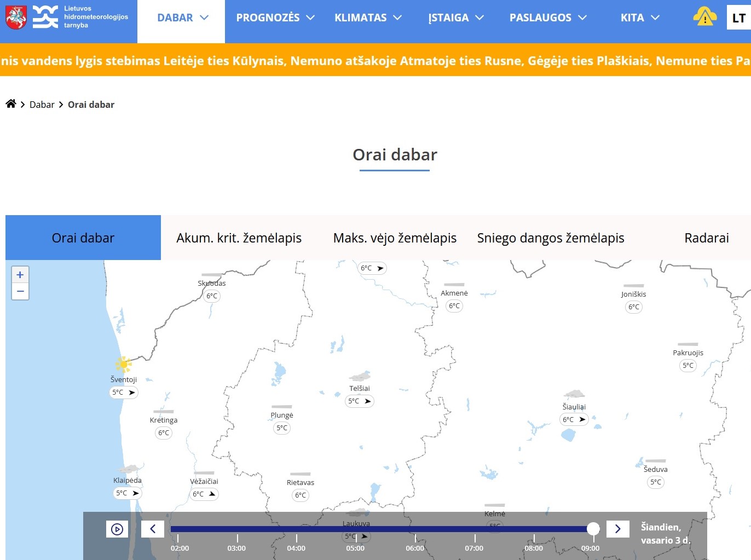Click the cloud icon above Telšiai
Viewport: 751px width, 560px height.
point(360,376)
